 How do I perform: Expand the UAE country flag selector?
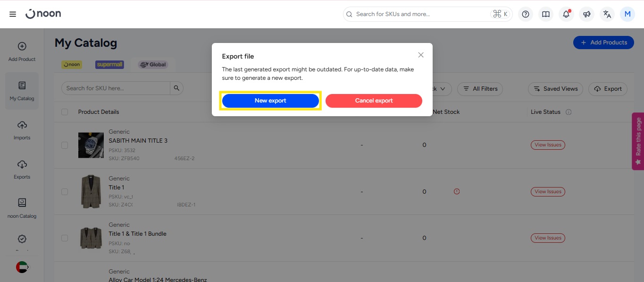pyautogui.click(x=22, y=267)
